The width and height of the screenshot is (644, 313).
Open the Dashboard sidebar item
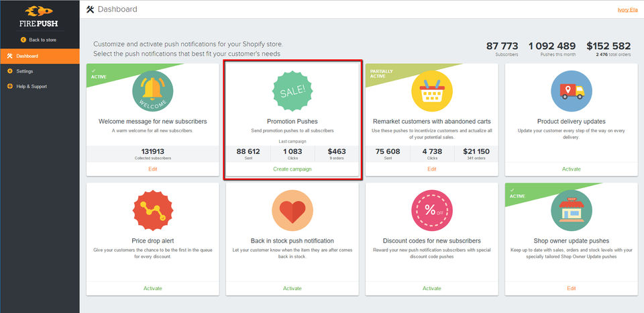tap(28, 56)
